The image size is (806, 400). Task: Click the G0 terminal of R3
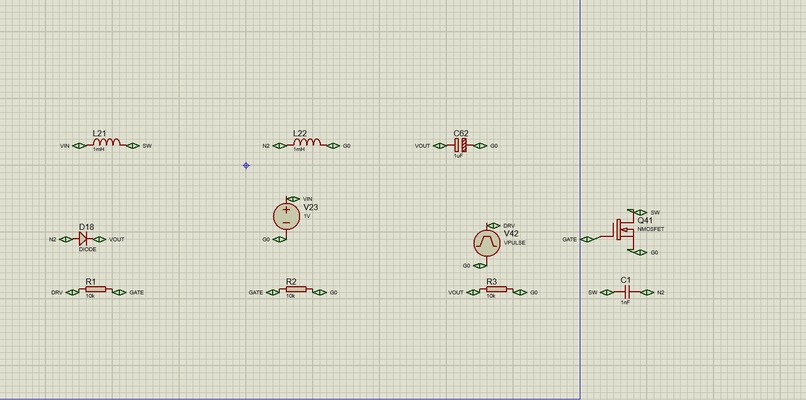pyautogui.click(x=520, y=293)
